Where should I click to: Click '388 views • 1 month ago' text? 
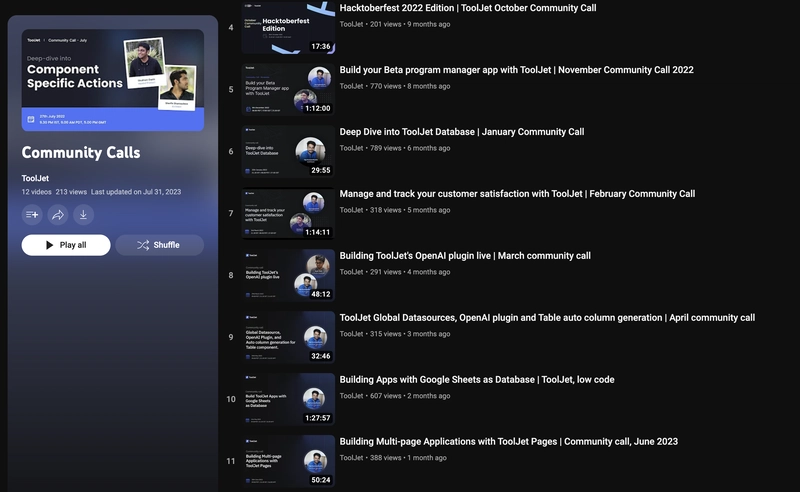(x=408, y=458)
